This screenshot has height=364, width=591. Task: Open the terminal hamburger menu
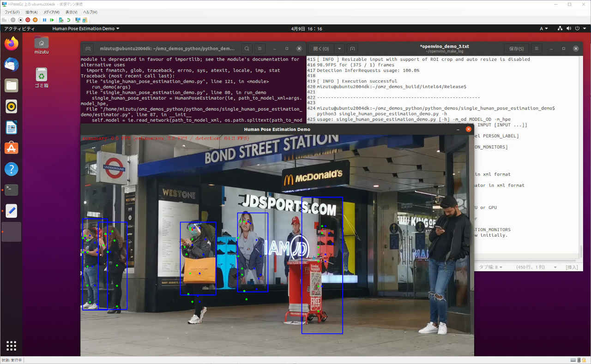tap(260, 48)
